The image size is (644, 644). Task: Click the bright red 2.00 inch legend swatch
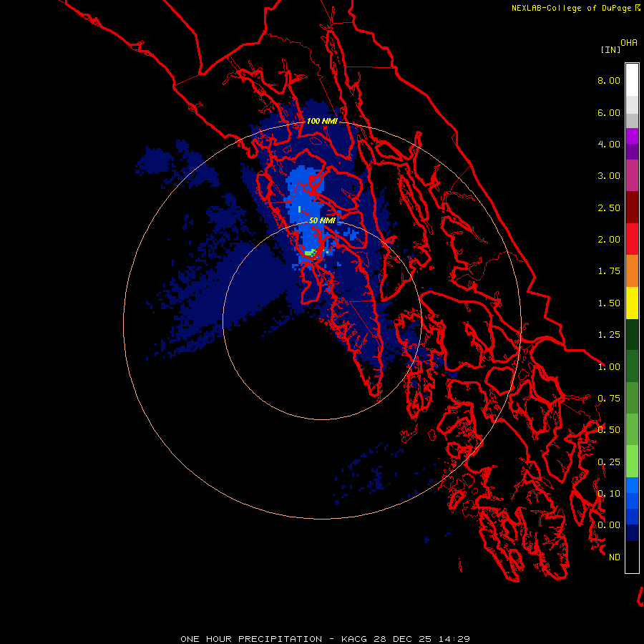tap(632, 239)
